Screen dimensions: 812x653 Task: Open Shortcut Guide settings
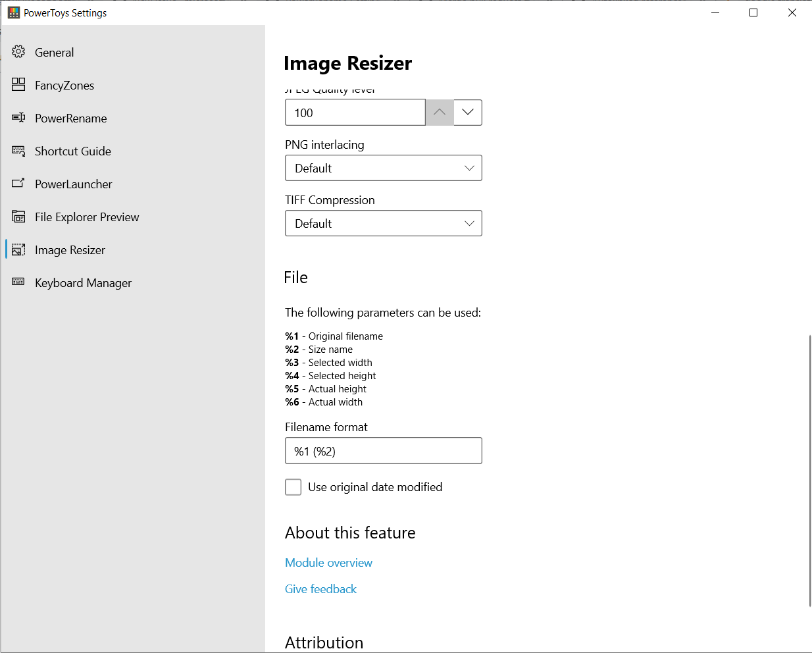click(133, 151)
